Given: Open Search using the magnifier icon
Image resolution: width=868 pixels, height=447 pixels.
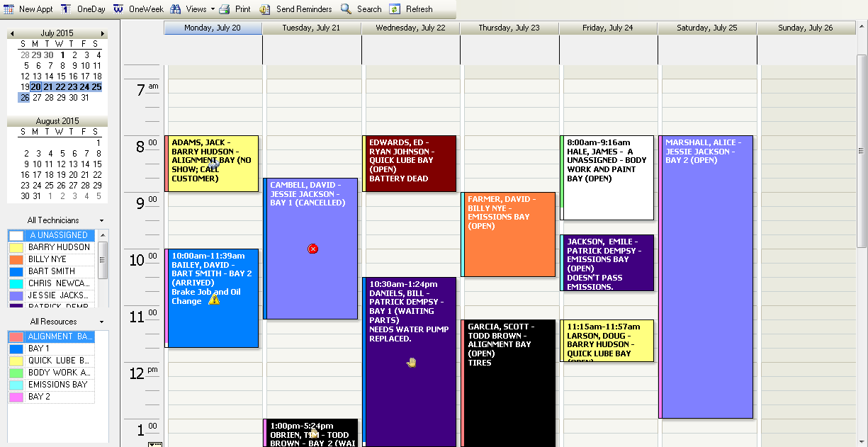Looking at the screenshot, I should (x=347, y=9).
